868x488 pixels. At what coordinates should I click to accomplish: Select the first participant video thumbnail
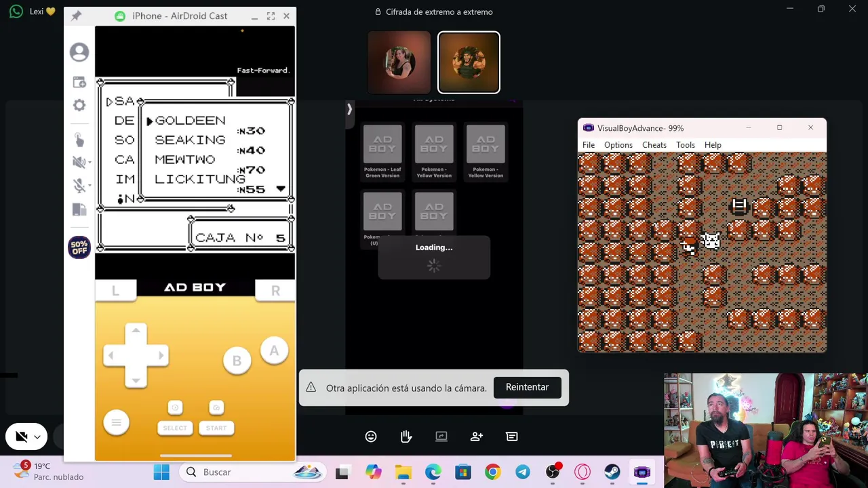tap(399, 62)
